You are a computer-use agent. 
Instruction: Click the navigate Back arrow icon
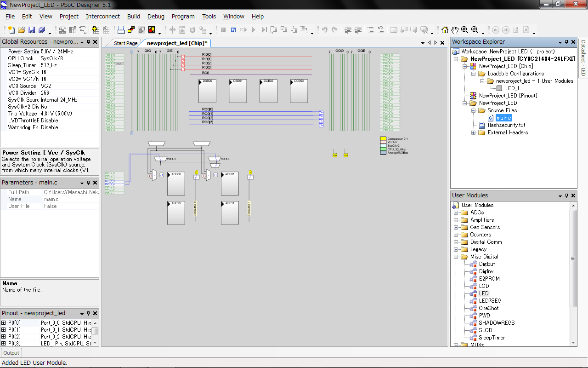point(496,30)
